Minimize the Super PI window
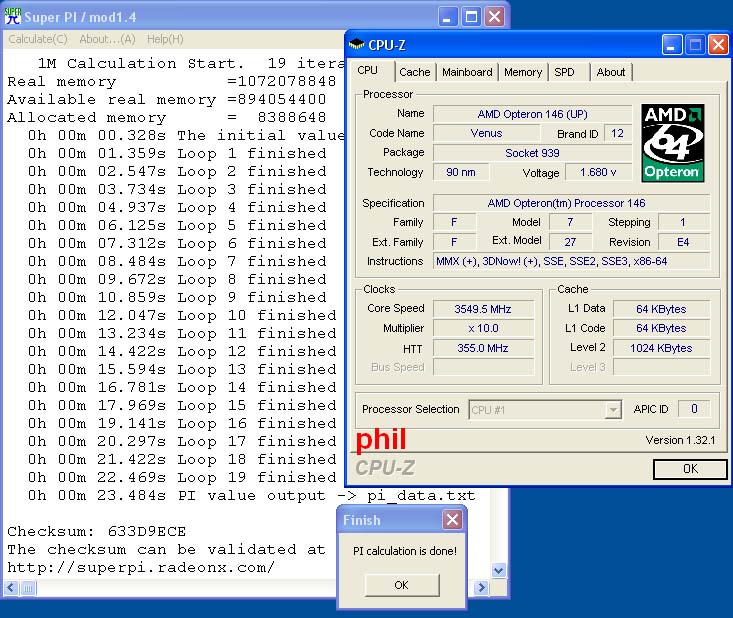 point(447,17)
